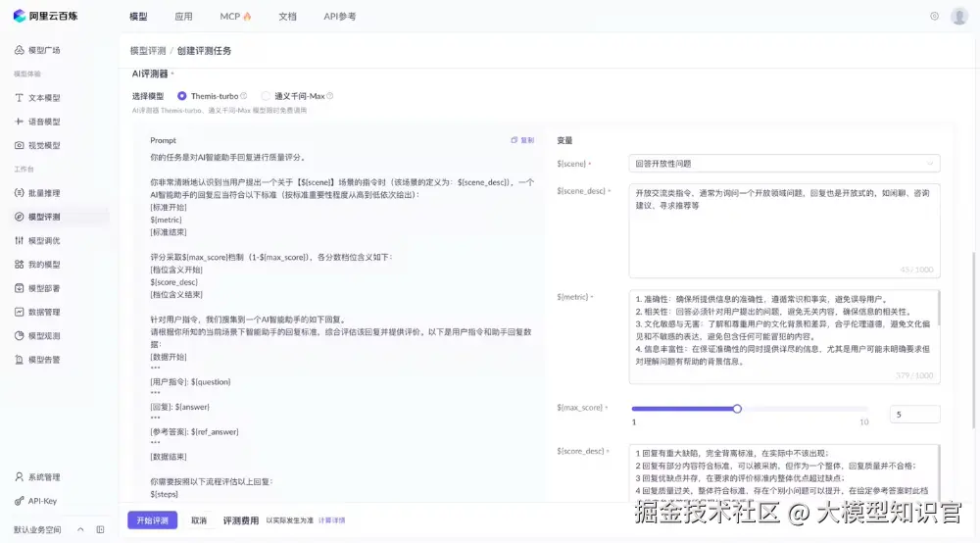
Task: Select the 通义千问-Max radio button
Action: tap(267, 96)
